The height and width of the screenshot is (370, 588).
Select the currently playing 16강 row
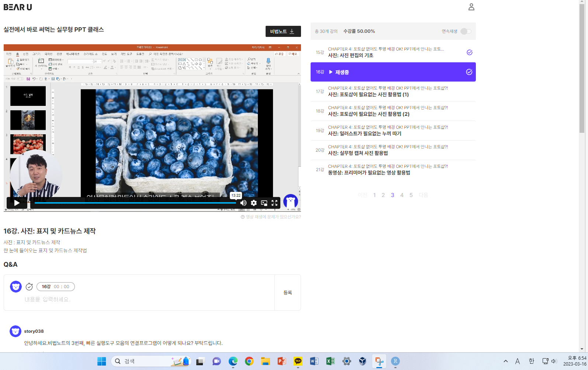pos(393,72)
